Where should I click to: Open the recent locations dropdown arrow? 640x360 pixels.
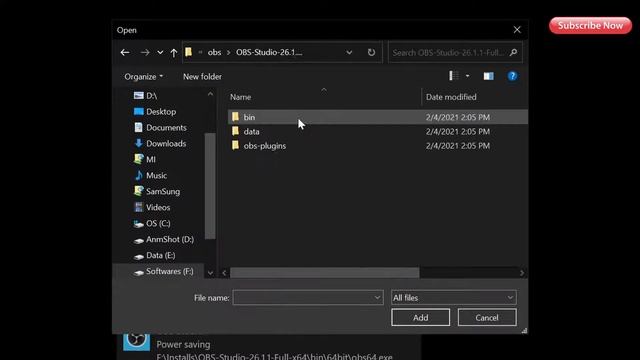click(160, 53)
